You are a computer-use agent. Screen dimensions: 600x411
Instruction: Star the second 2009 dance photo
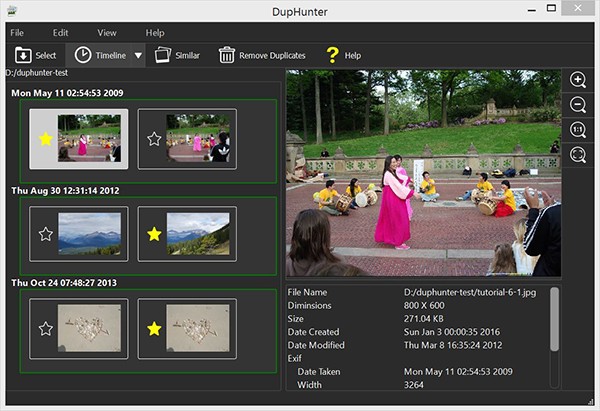click(154, 139)
